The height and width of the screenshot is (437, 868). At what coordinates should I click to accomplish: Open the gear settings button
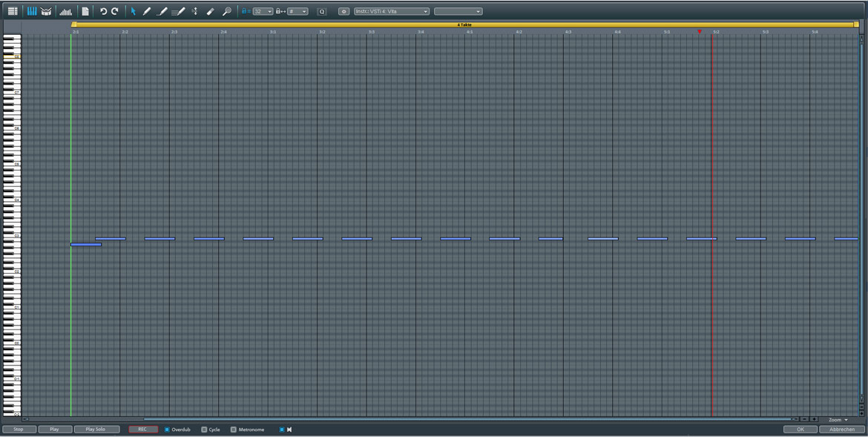coord(343,11)
